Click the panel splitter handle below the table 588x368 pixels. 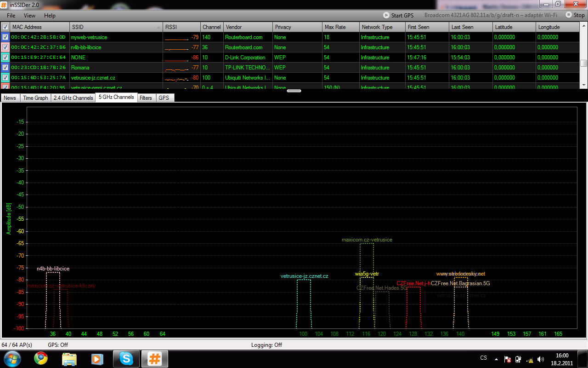pyautogui.click(x=294, y=91)
